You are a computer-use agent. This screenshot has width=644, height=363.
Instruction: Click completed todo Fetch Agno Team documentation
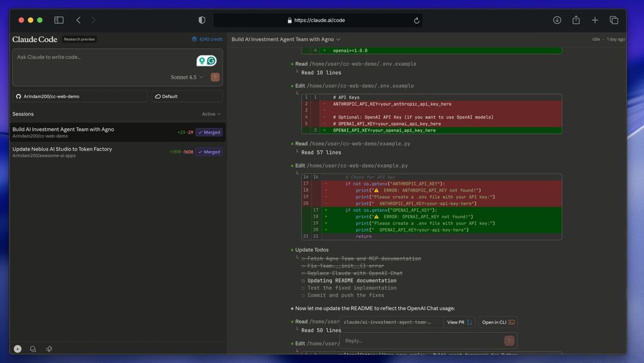[x=364, y=258]
